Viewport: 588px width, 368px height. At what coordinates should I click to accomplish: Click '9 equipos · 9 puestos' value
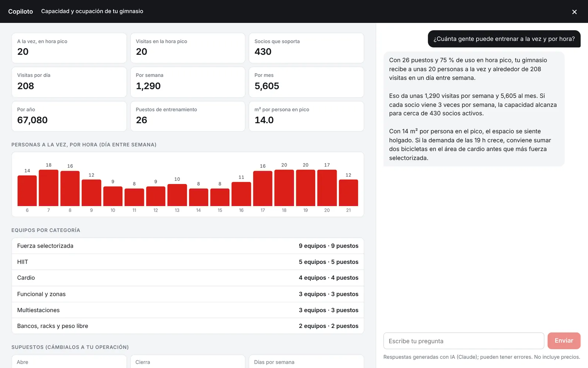click(329, 246)
